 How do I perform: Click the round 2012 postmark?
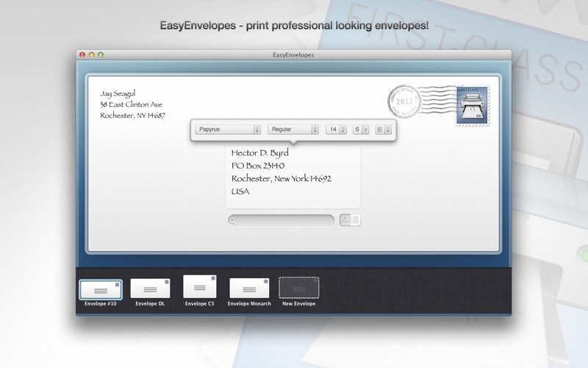[404, 102]
